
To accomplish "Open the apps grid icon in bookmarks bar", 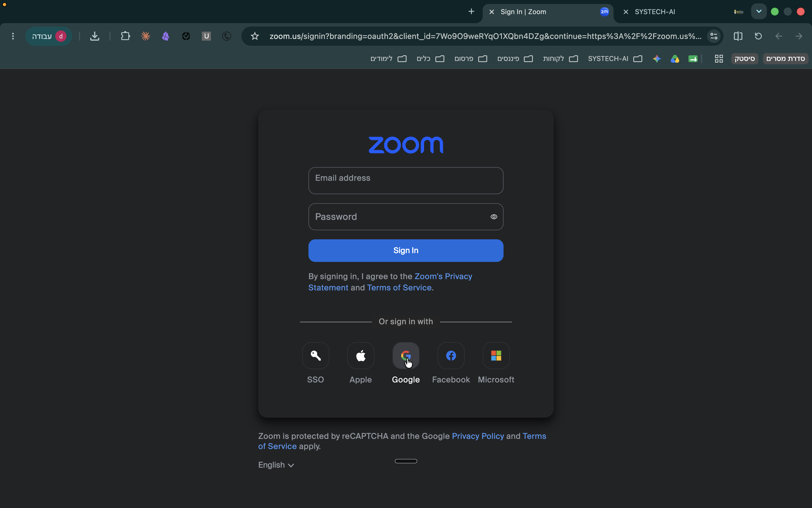I will 719,59.
